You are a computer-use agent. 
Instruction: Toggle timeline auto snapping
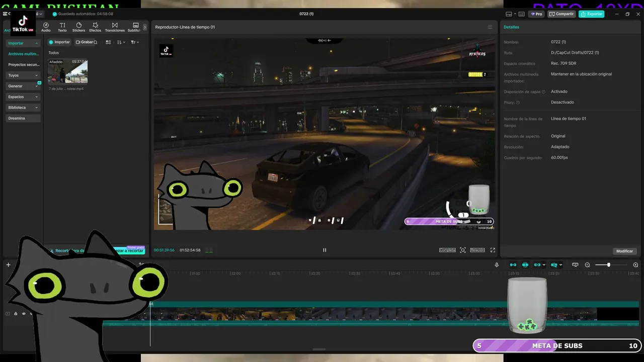[x=525, y=265]
